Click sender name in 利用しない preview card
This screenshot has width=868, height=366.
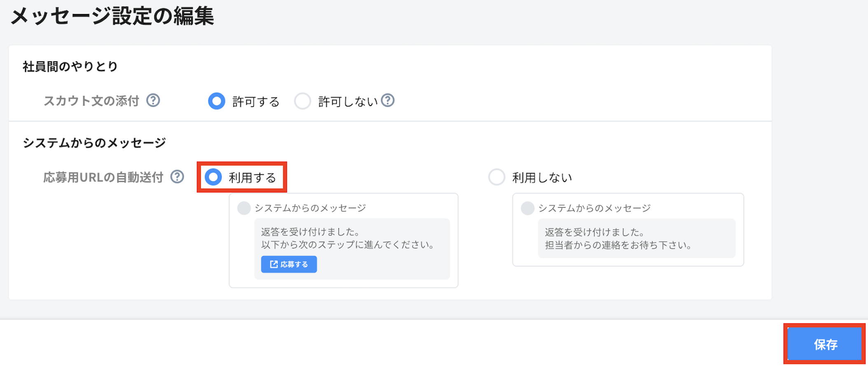pos(594,208)
